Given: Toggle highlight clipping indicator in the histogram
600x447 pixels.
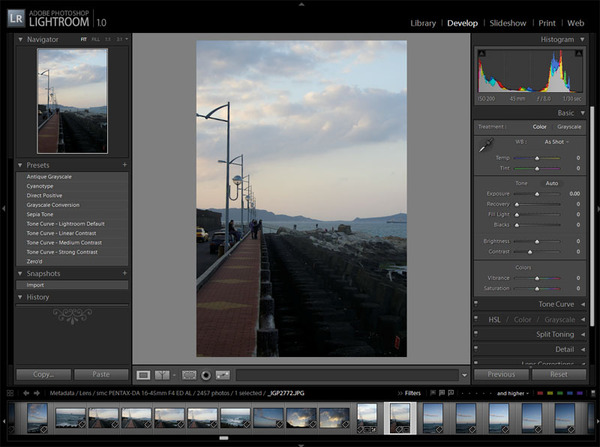Looking at the screenshot, I should (x=579, y=53).
